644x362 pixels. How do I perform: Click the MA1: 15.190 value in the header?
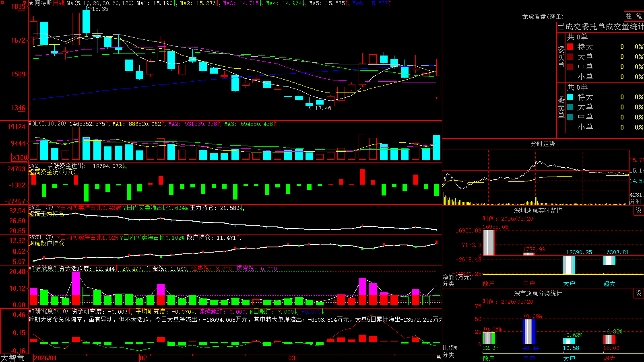155,3
